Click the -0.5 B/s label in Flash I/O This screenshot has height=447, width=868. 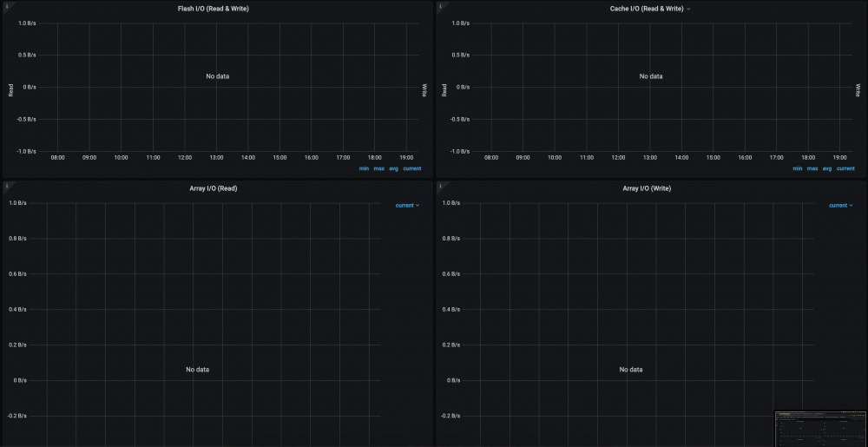[26, 119]
